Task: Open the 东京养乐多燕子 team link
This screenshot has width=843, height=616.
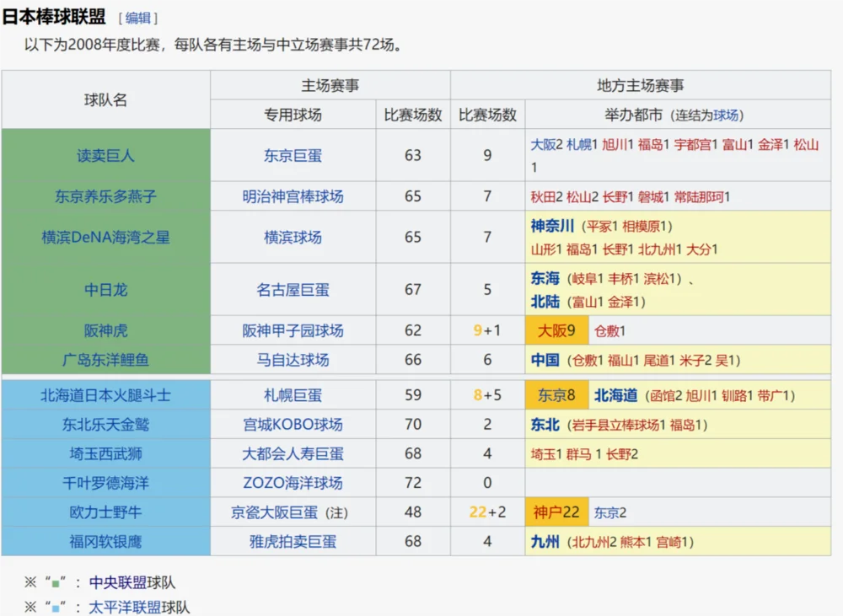Action: tap(105, 196)
